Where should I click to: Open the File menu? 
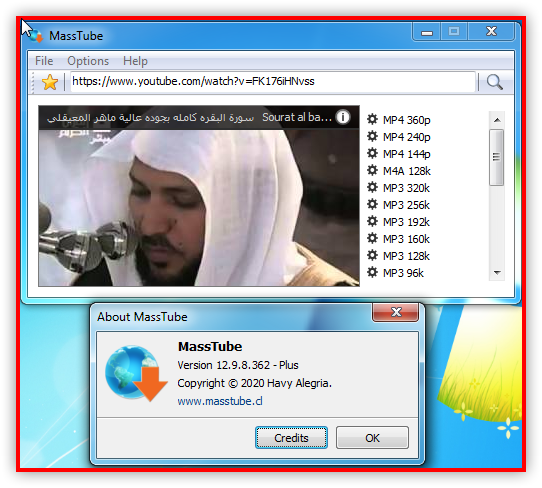44,61
